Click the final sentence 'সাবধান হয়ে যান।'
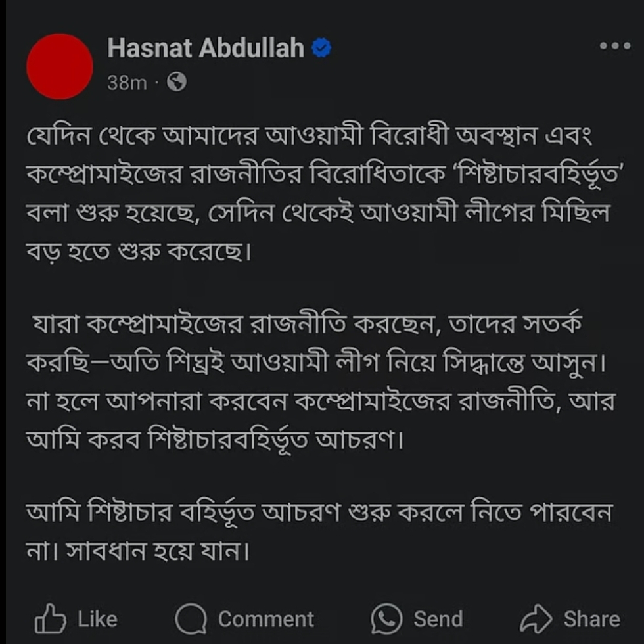 (x=158, y=551)
